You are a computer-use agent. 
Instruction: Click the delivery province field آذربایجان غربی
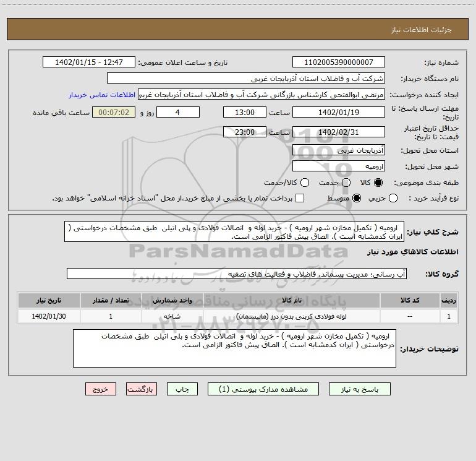[339, 150]
